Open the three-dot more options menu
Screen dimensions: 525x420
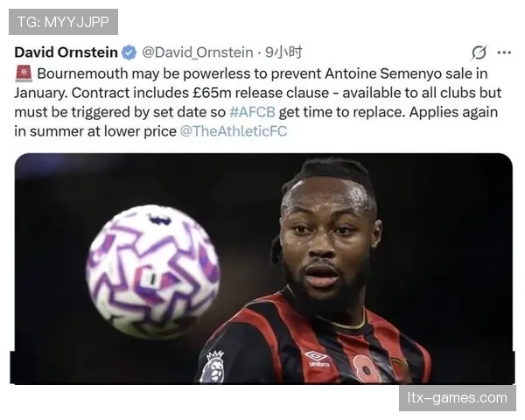coord(504,52)
